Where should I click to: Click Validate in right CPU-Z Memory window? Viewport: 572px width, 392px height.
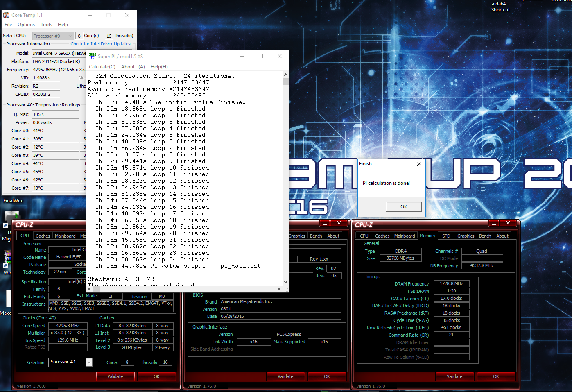click(x=454, y=376)
